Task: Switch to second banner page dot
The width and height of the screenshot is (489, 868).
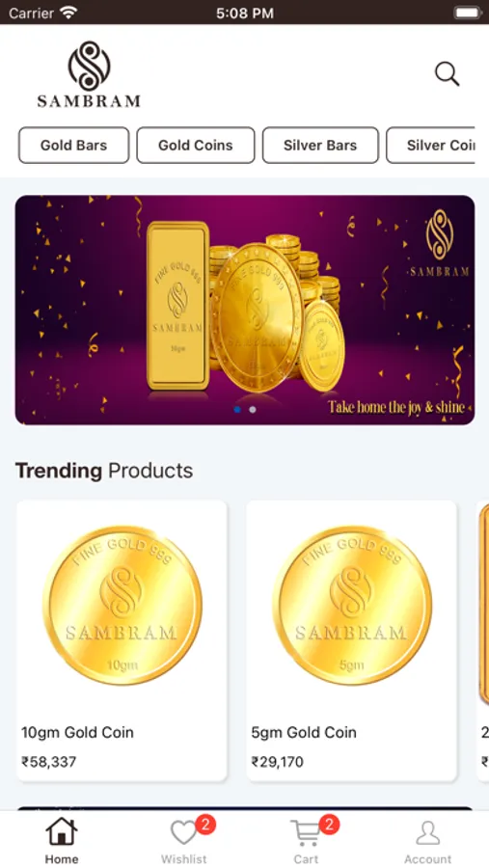Action: click(253, 410)
